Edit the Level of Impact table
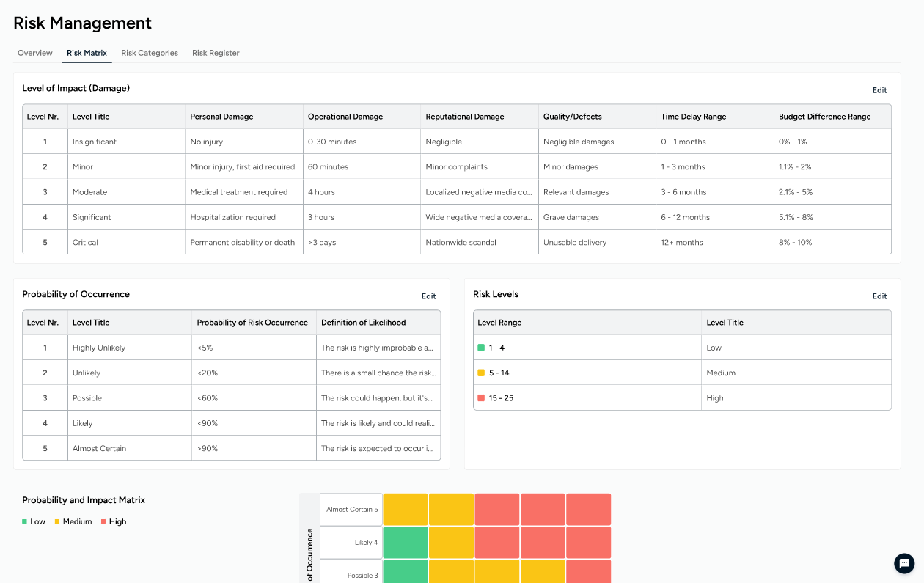The image size is (924, 583). [879, 90]
